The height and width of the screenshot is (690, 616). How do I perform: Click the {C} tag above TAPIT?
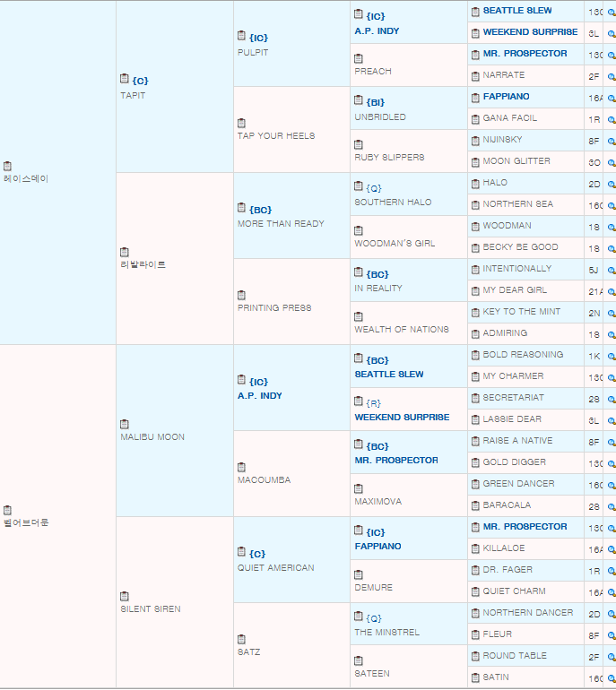(x=141, y=81)
